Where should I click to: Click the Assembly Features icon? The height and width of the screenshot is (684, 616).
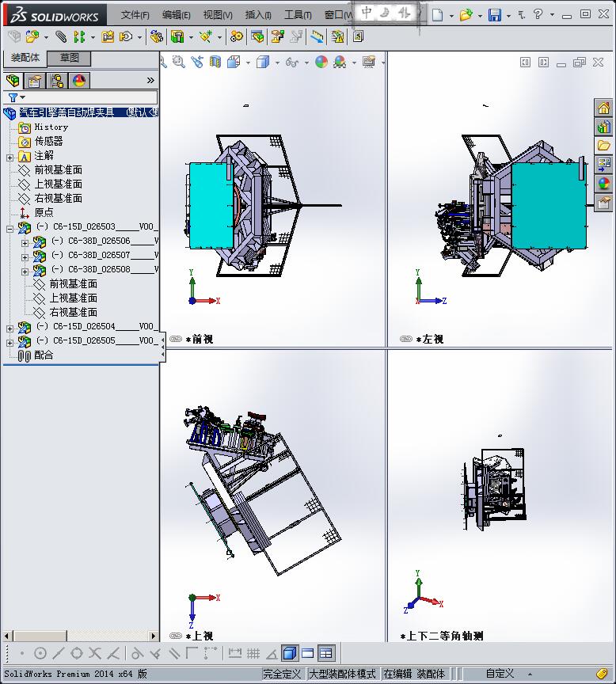[x=177, y=36]
